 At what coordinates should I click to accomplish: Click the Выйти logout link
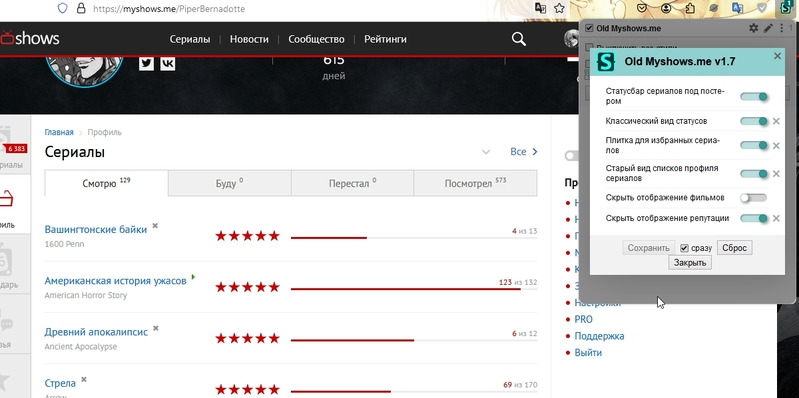click(x=588, y=353)
